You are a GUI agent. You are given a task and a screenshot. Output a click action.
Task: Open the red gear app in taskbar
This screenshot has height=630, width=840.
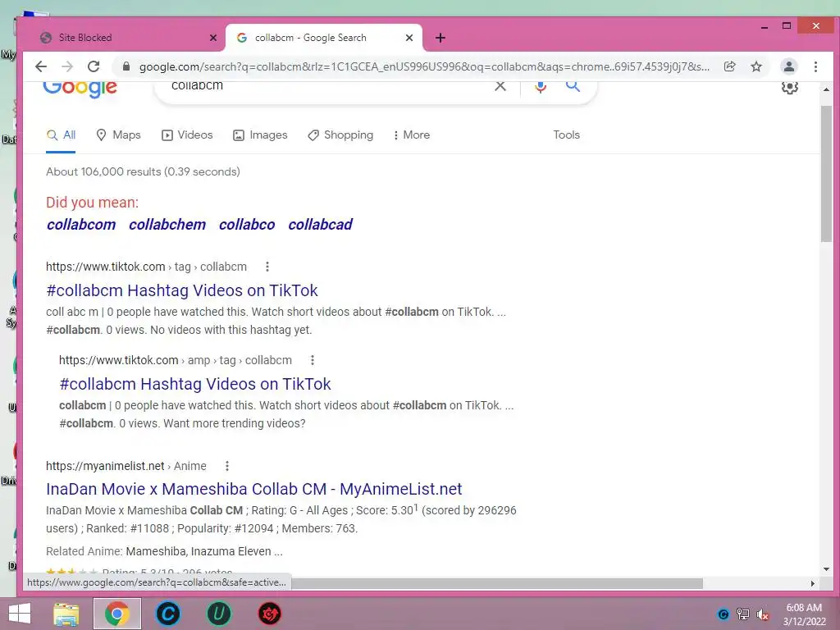(269, 614)
